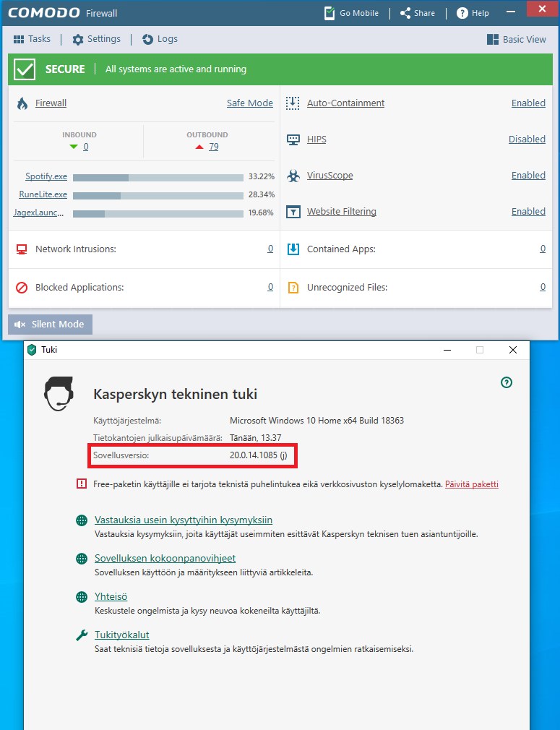Open JagexLaunc... traffic entry

[38, 212]
